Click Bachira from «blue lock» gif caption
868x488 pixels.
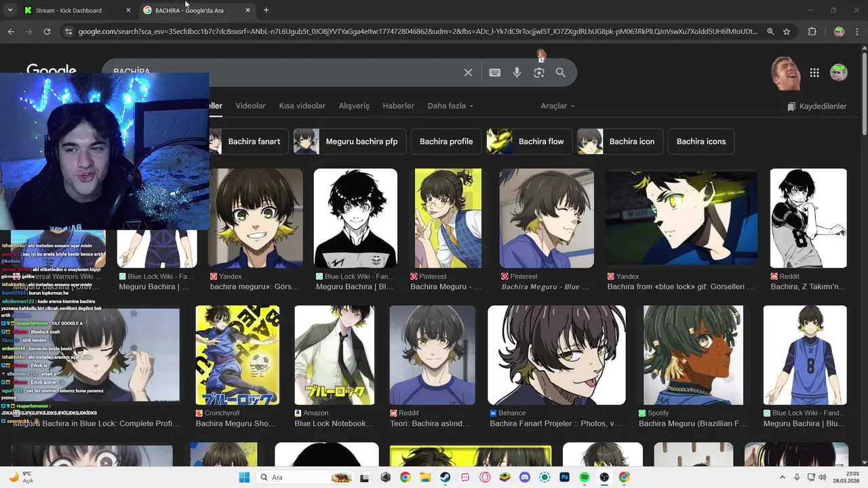(681, 287)
